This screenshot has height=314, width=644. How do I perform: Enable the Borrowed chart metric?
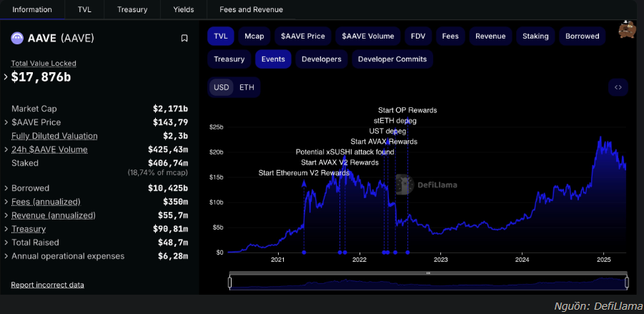coord(582,36)
